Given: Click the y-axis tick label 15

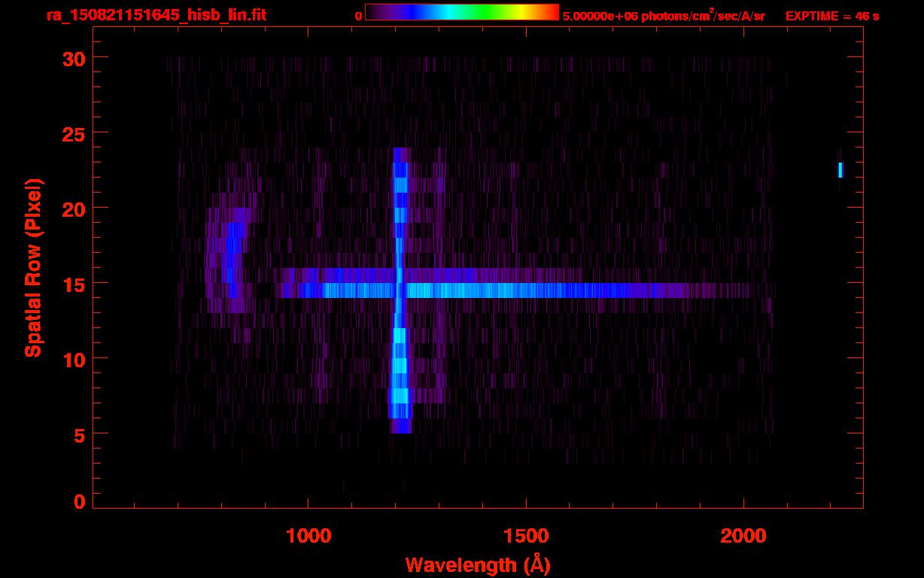Looking at the screenshot, I should (73, 284).
